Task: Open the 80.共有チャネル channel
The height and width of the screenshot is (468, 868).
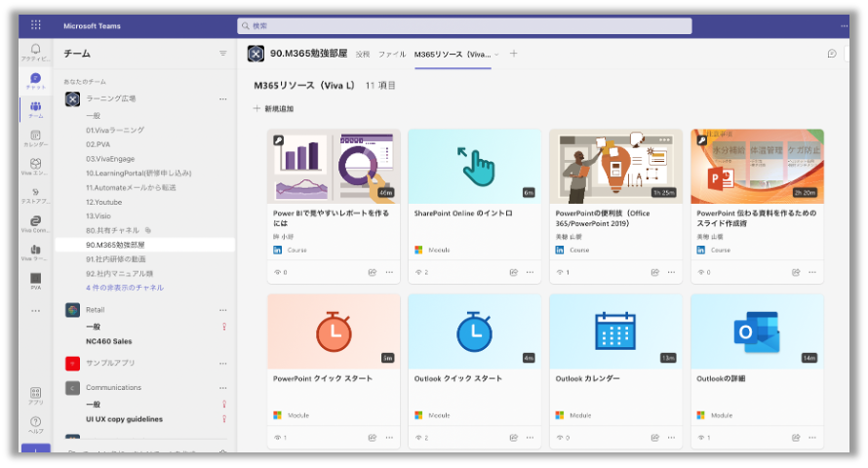Action: pos(112,230)
